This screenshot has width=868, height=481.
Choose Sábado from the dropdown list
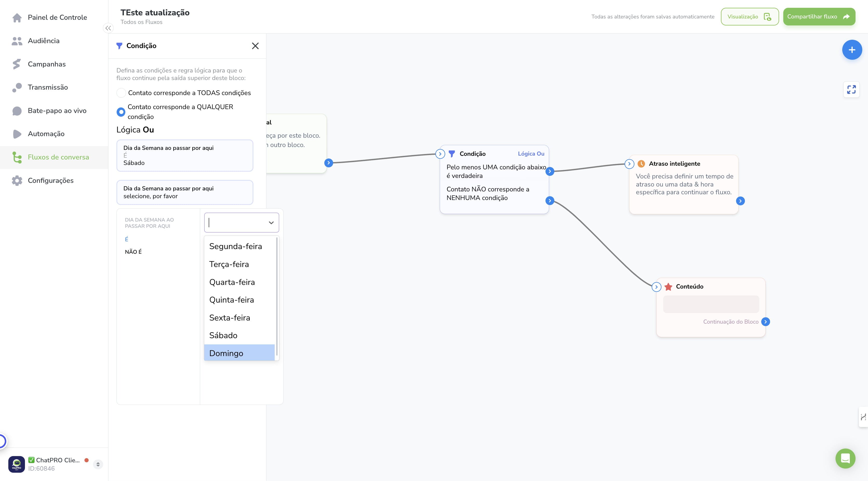pyautogui.click(x=240, y=336)
